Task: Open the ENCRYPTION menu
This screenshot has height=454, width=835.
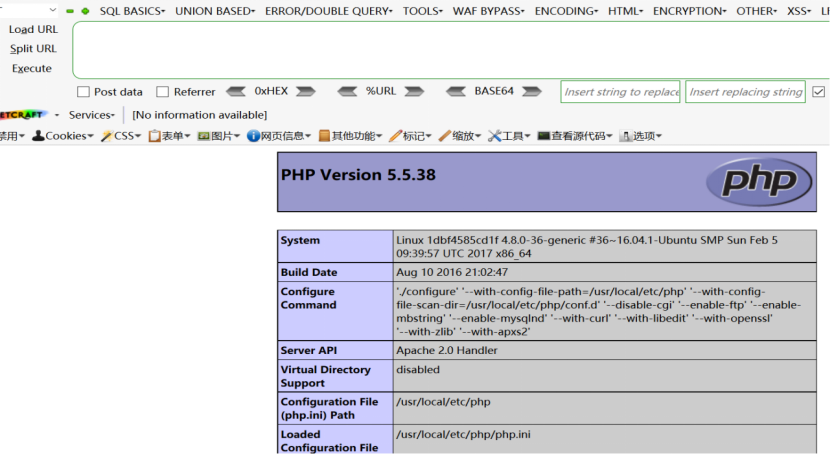Action: (x=690, y=11)
